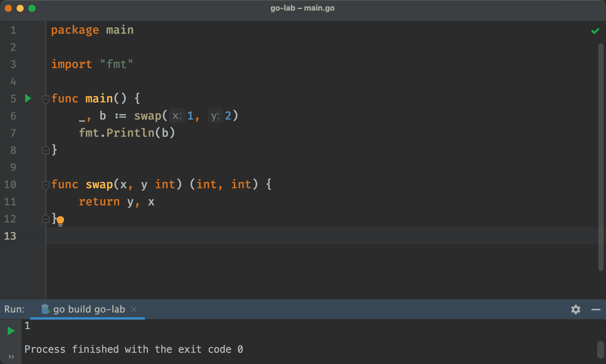Select the go build go-lab run tab
Viewport: 606px width, 364px height.
click(88, 309)
